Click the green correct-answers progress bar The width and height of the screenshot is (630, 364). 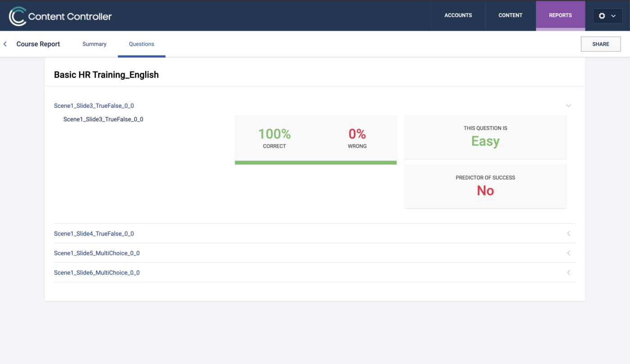tap(315, 162)
